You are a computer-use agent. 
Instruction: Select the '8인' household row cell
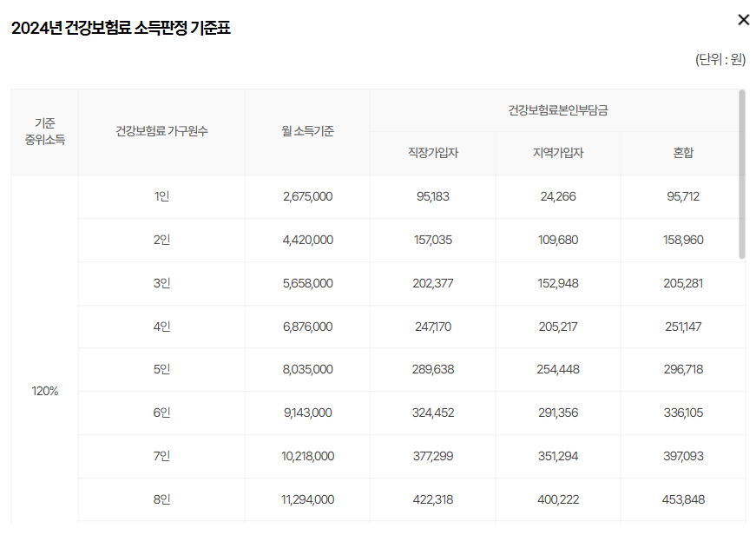161,499
